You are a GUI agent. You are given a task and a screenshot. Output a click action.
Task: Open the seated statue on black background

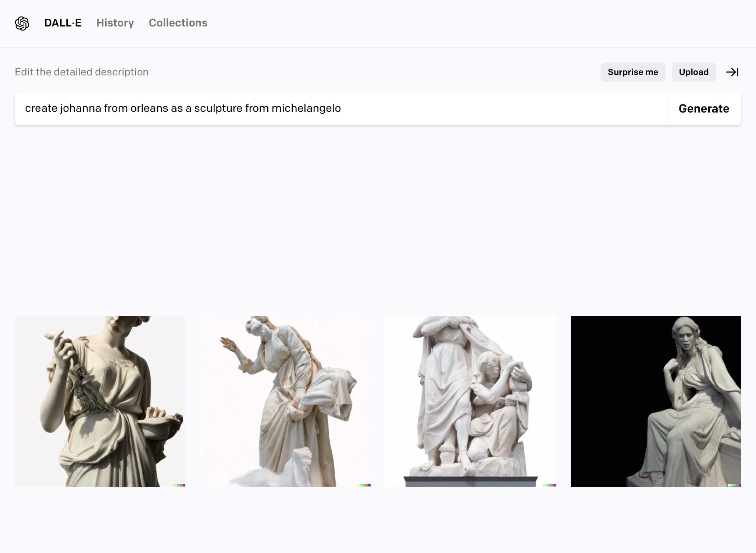point(656,402)
